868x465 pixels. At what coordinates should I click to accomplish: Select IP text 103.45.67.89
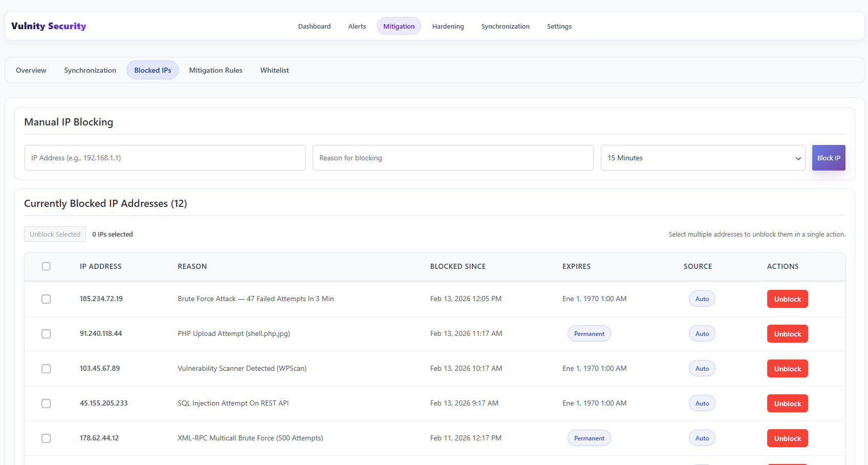(100, 368)
